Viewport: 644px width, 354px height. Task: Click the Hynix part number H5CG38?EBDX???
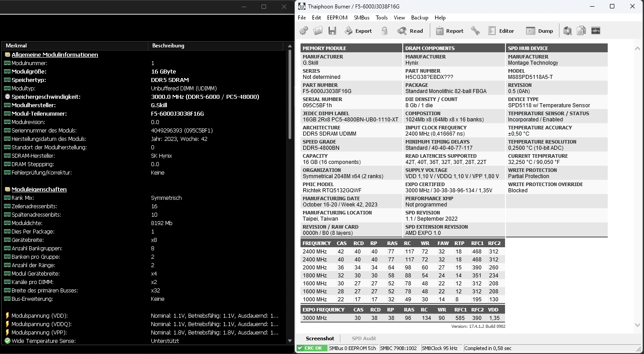point(429,77)
